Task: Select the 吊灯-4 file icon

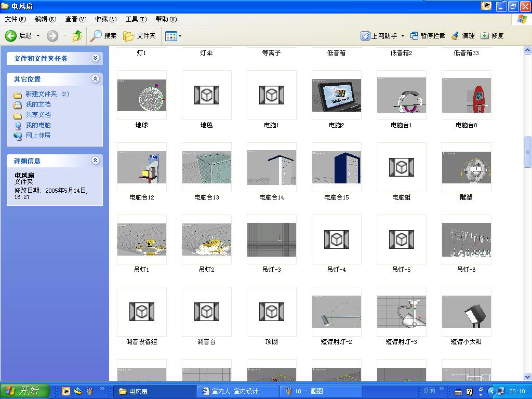Action: pyautogui.click(x=337, y=240)
